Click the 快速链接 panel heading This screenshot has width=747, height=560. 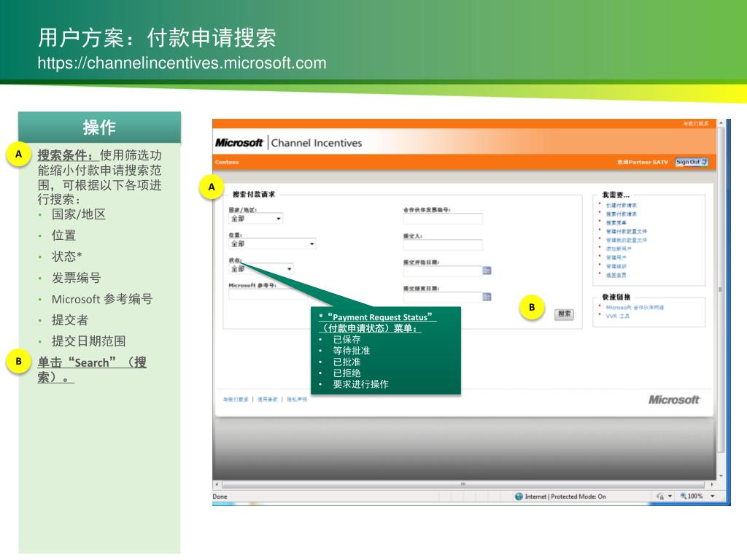tap(616, 297)
